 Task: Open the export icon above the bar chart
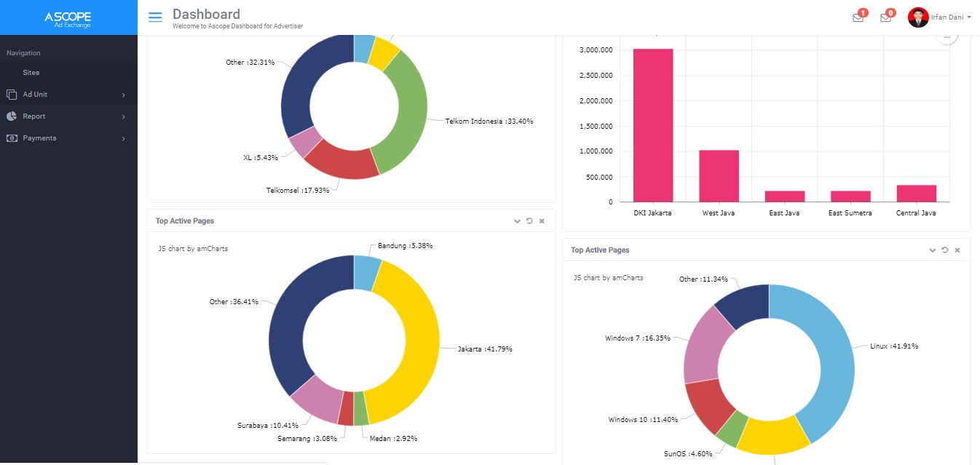(x=947, y=34)
